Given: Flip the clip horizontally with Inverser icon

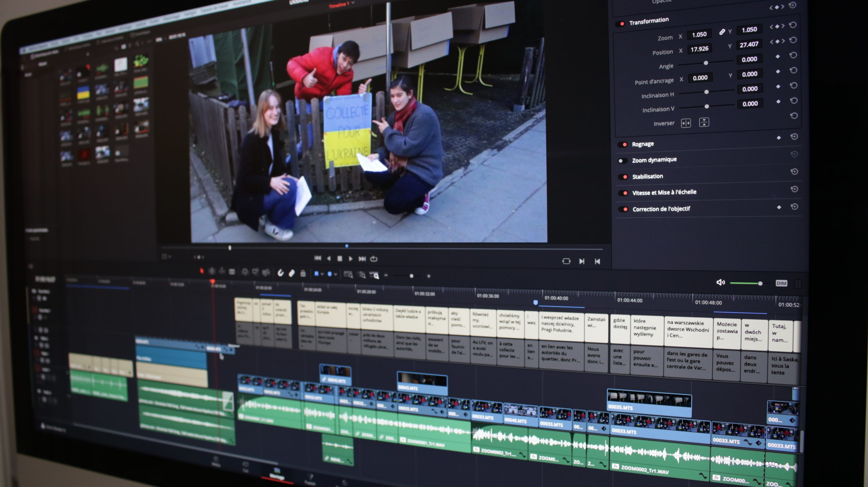Looking at the screenshot, I should coord(686,123).
